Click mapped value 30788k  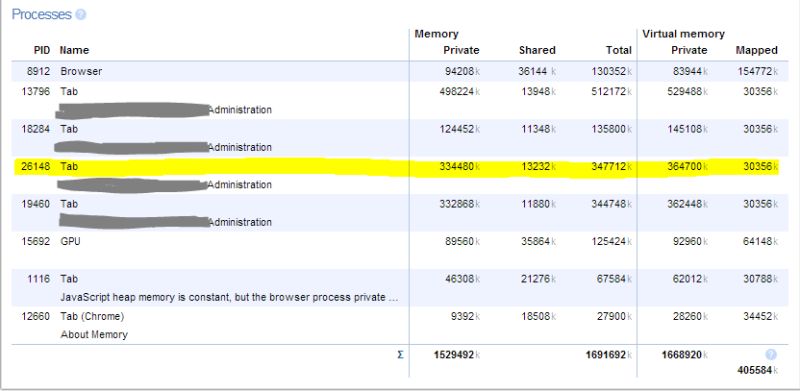point(760,279)
